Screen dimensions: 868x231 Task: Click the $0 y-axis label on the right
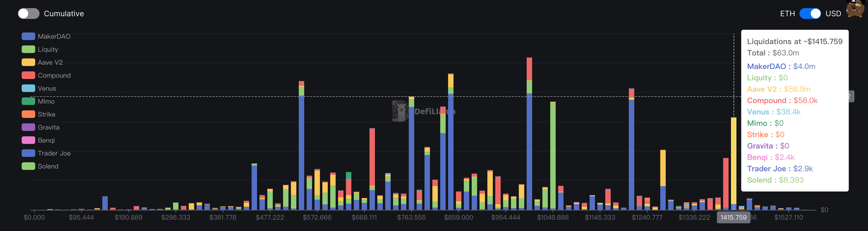click(x=824, y=210)
